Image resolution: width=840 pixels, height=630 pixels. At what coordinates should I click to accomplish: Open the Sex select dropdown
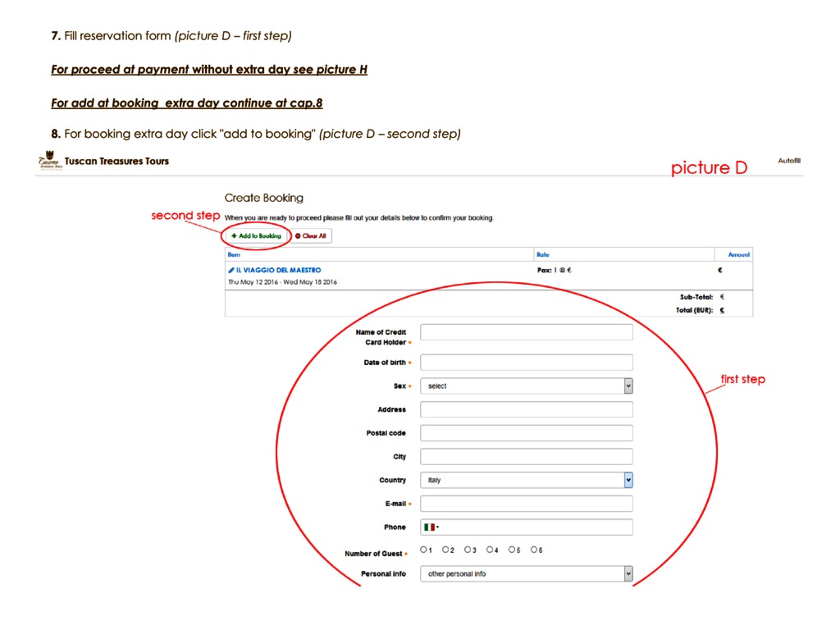pos(526,386)
